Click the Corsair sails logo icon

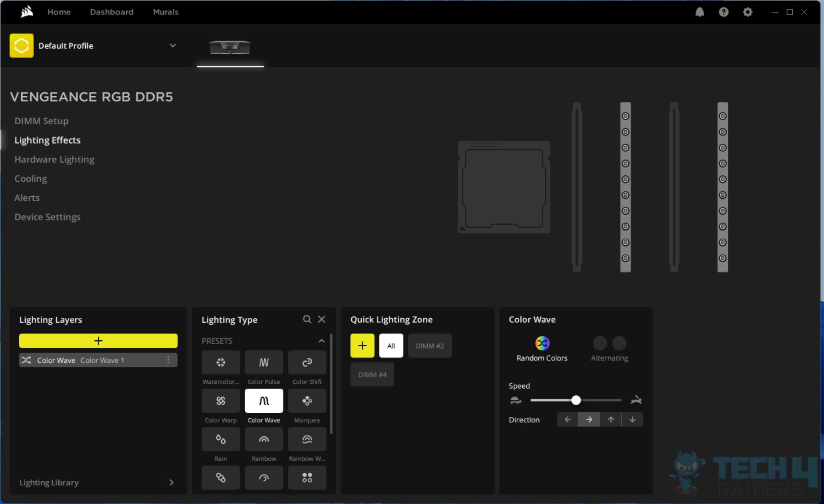tap(27, 12)
